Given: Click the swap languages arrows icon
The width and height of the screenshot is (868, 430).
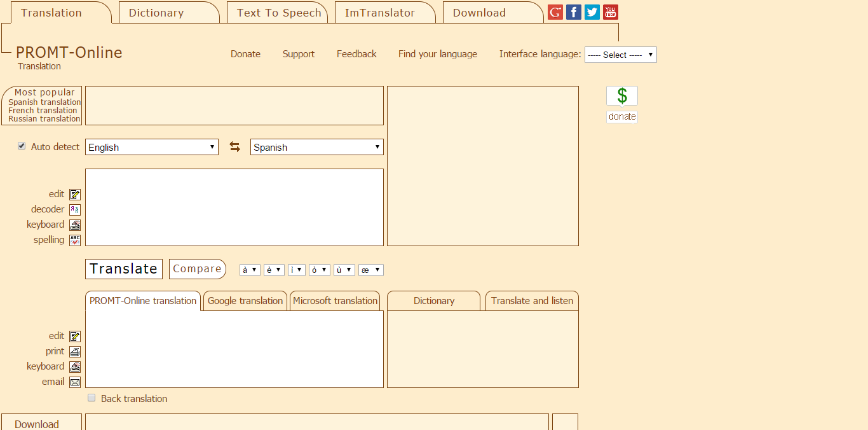Looking at the screenshot, I should 235,147.
